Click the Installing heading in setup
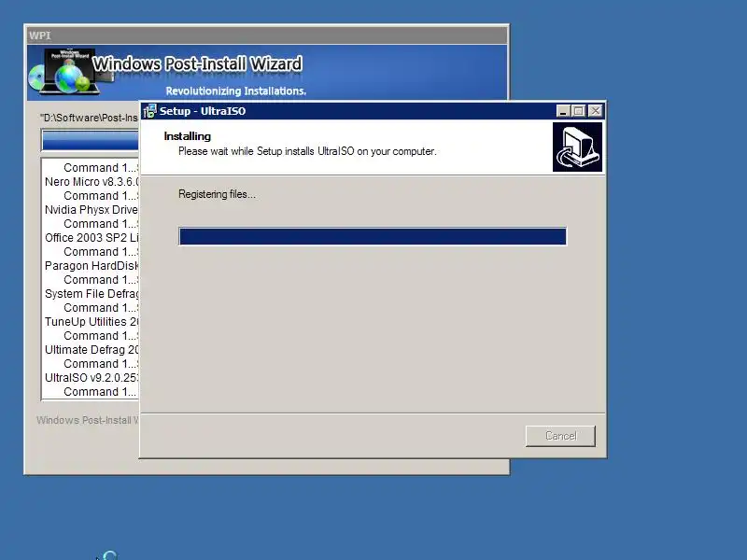 point(188,136)
